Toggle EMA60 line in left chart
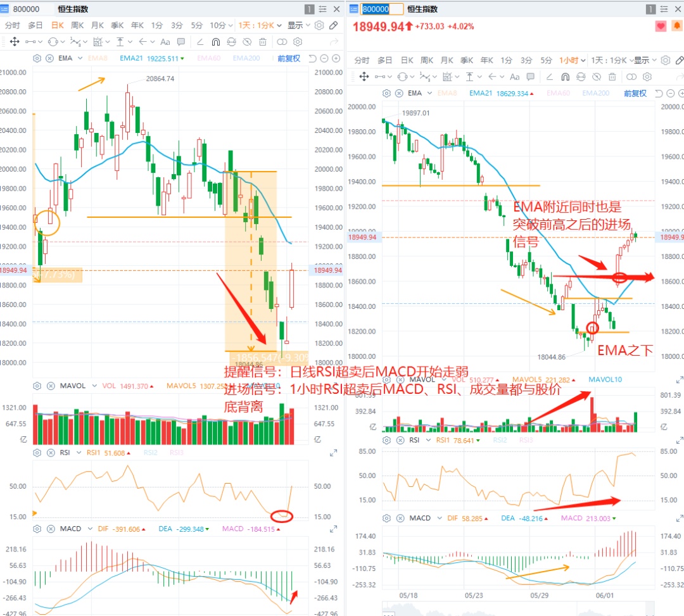 click(208, 58)
